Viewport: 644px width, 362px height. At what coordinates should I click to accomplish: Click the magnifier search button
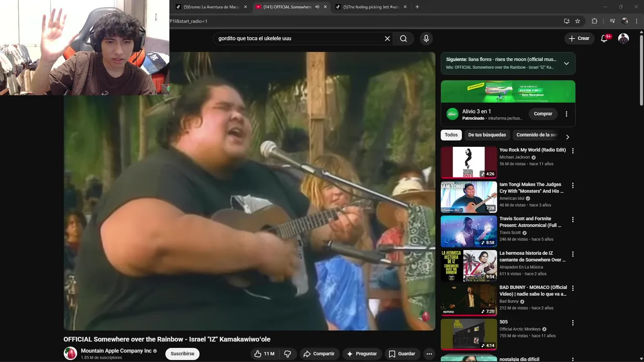404,39
